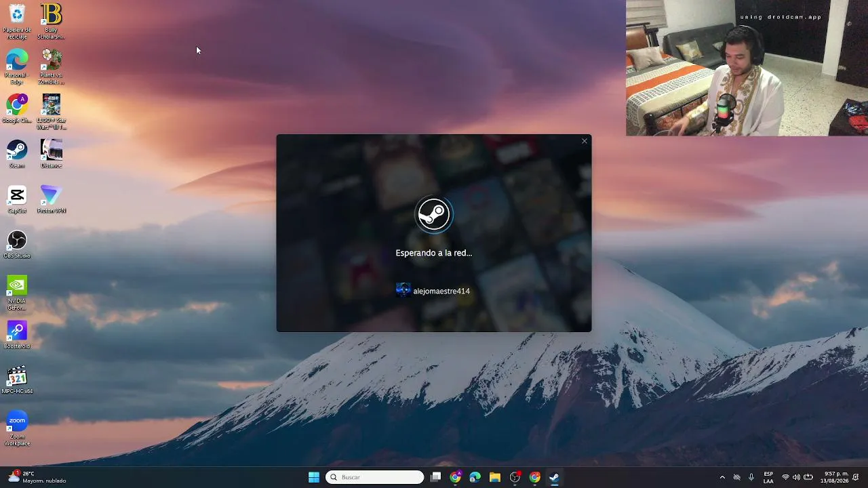Open the notifications bell icon
This screenshot has width=868, height=488.
click(856, 477)
